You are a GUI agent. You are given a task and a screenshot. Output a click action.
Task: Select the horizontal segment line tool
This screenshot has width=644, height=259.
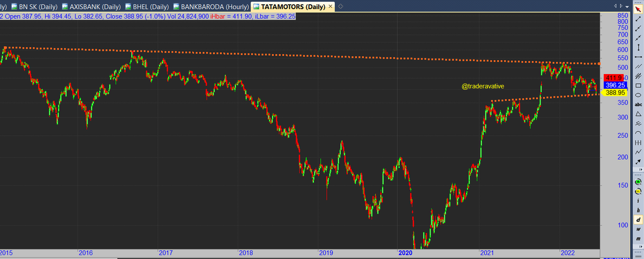point(638,56)
